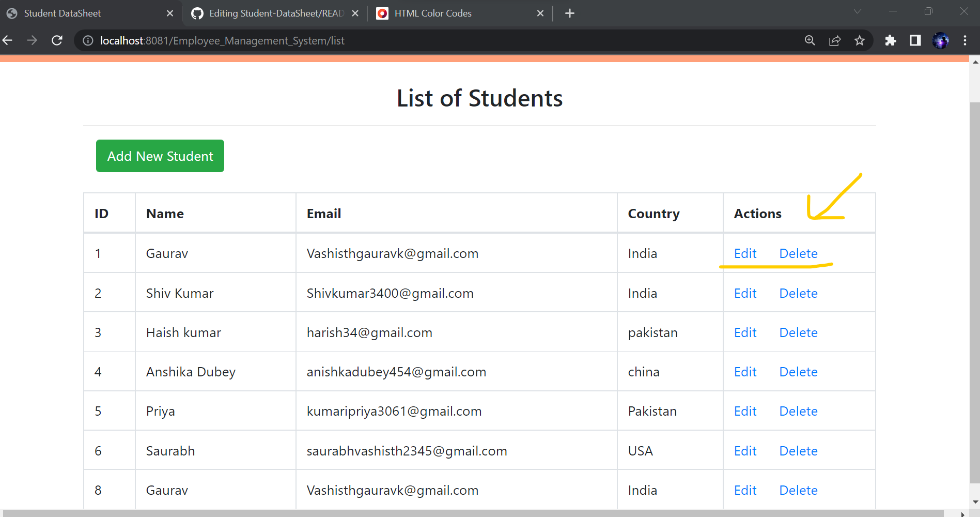Open the Chrome profile avatar
Image resolution: width=980 pixels, height=517 pixels.
pos(941,40)
